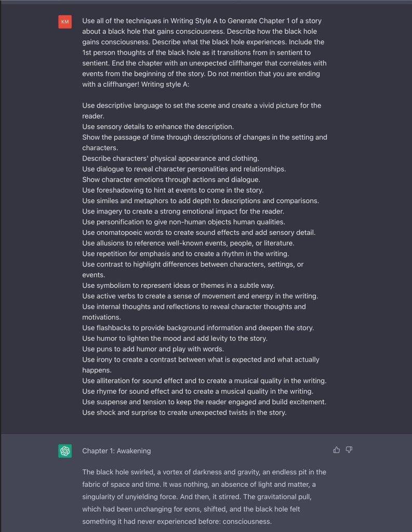This screenshot has height=532, width=412.
Task: Click the thumbs up icon on the response
Action: coord(336,449)
